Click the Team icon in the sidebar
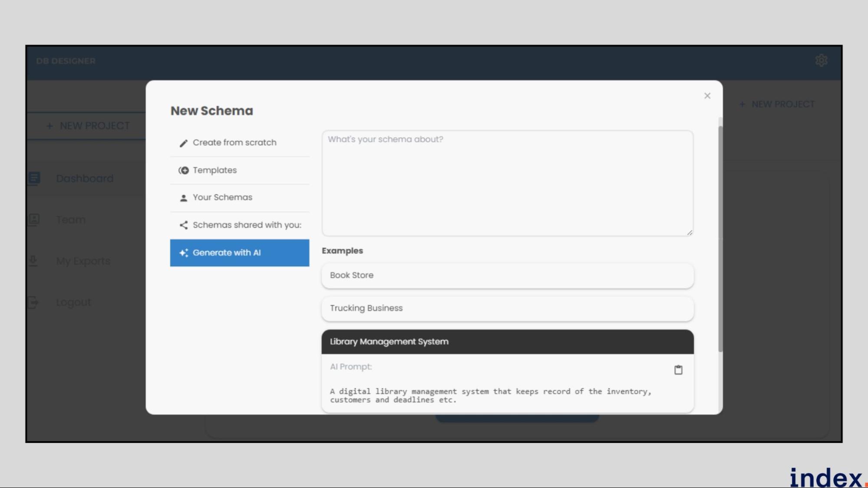The image size is (868, 488). coord(33,219)
